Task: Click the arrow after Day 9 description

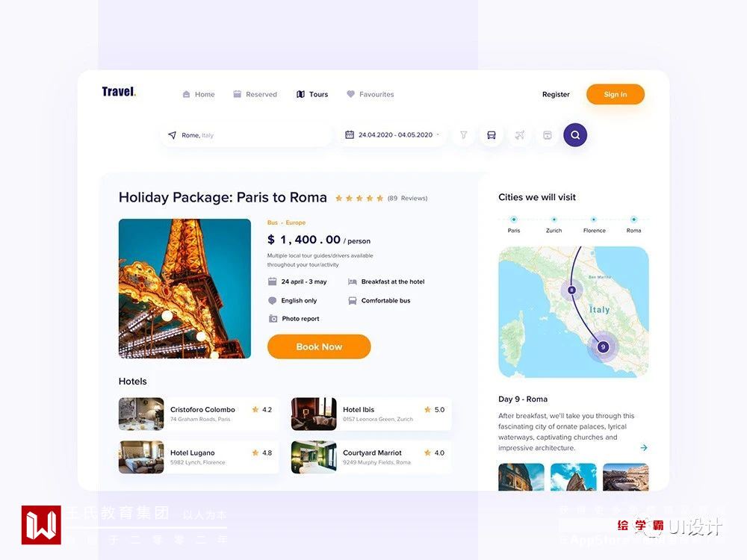Action: (x=644, y=447)
